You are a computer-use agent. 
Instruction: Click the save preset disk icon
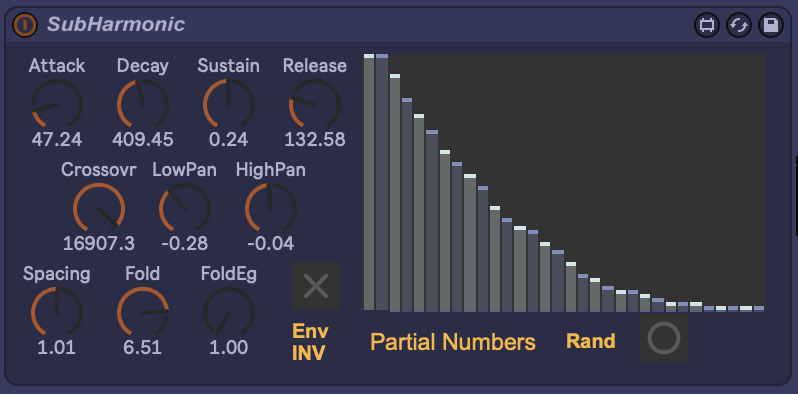click(771, 25)
